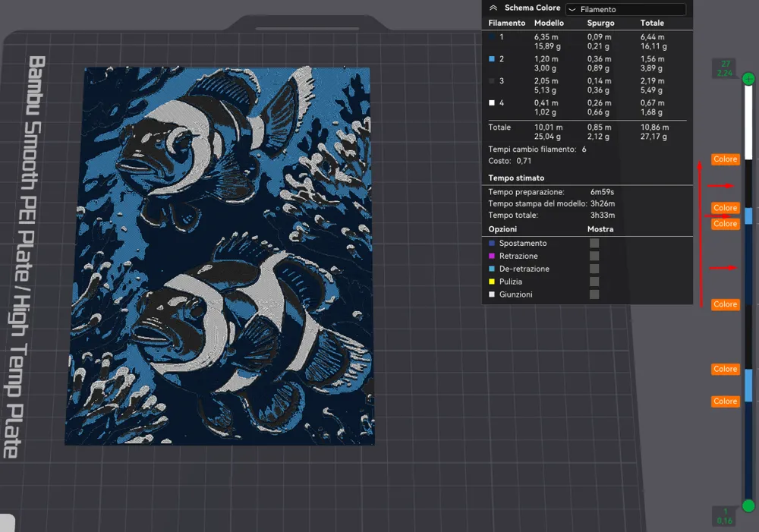Click the total model length 10,01 m
This screenshot has height=532, width=759.
coord(549,127)
